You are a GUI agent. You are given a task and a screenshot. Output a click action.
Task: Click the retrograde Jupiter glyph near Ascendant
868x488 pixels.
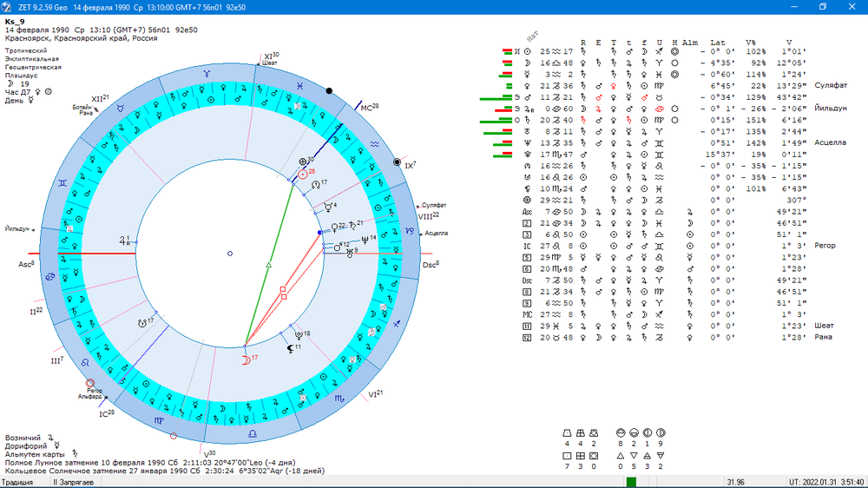click(125, 241)
